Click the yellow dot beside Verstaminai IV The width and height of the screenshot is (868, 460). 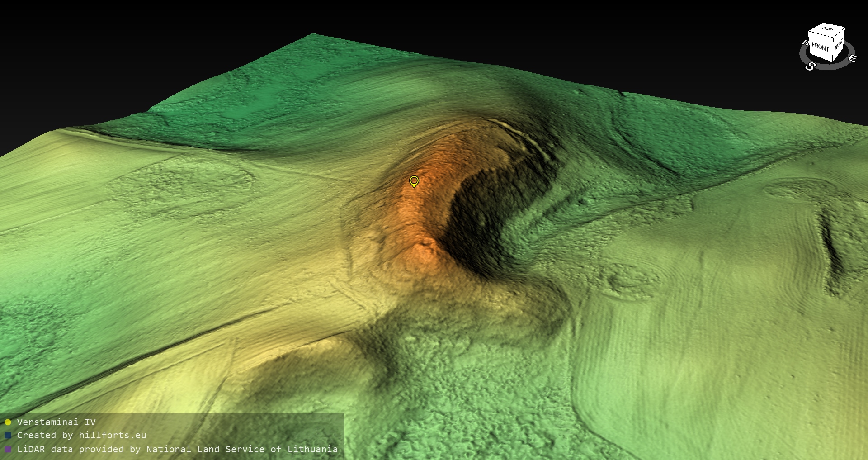[8, 422]
